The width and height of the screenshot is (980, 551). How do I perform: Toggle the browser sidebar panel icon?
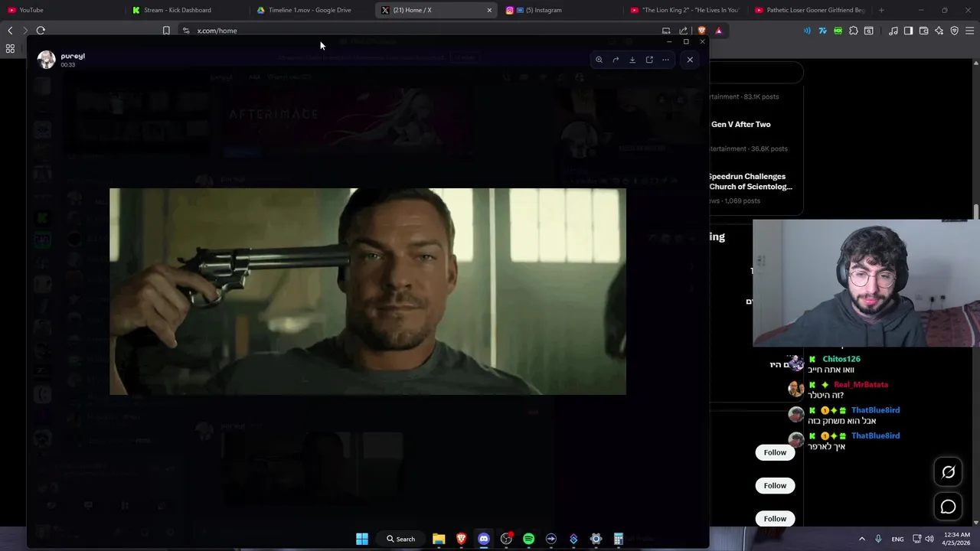908,31
